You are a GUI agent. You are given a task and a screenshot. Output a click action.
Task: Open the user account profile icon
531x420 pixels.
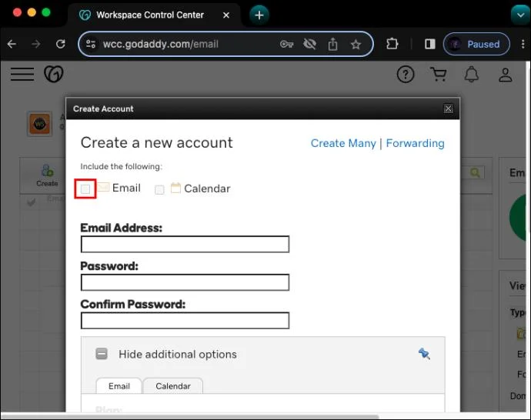coord(505,75)
